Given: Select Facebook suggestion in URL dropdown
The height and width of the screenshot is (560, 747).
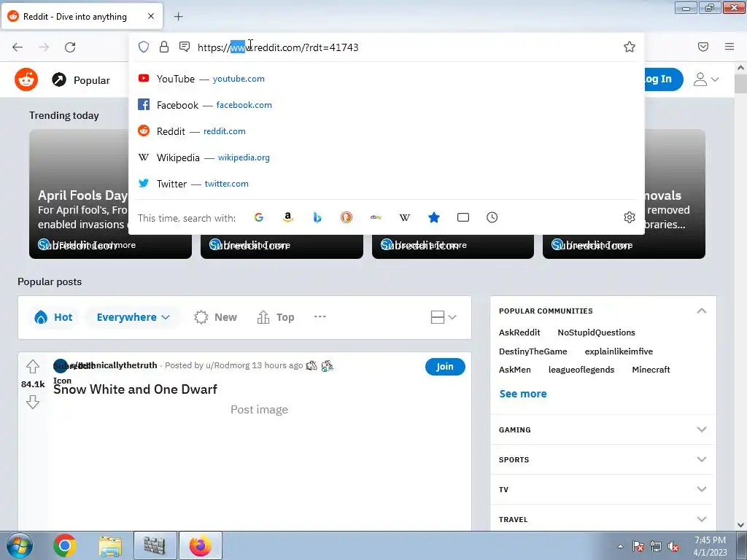Looking at the screenshot, I should 387,105.
